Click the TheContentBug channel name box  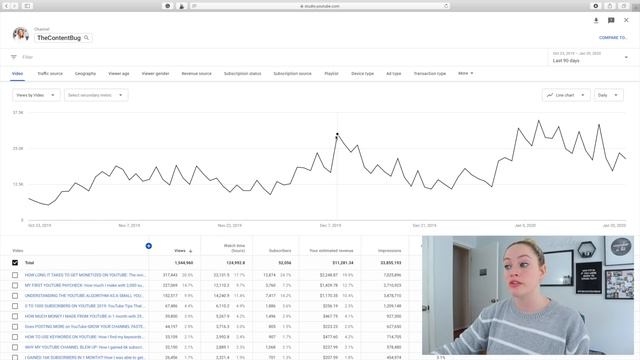[63, 38]
